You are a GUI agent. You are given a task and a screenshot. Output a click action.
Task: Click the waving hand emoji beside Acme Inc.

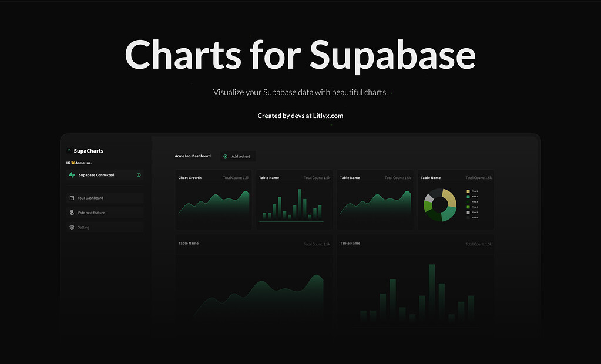tap(73, 163)
